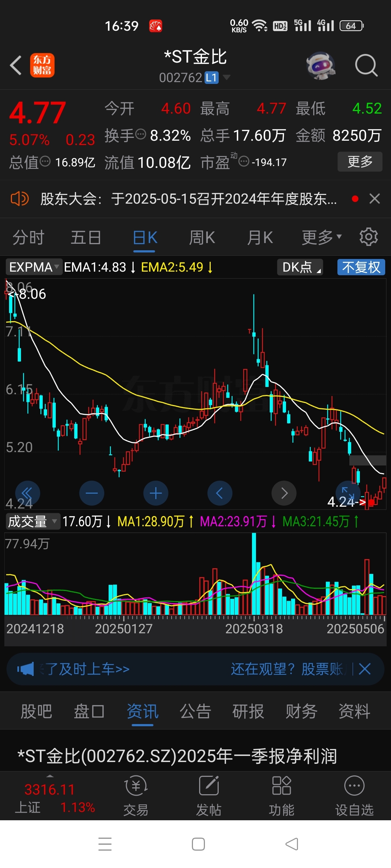Select the 日K chart tab

click(145, 238)
